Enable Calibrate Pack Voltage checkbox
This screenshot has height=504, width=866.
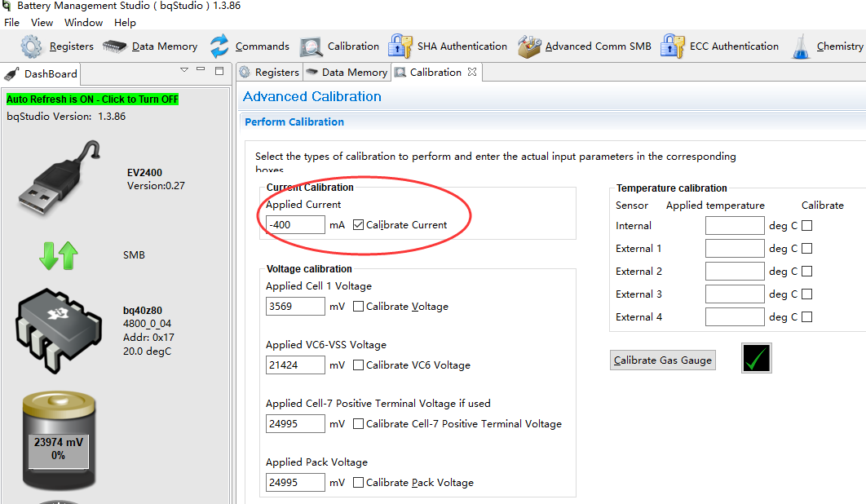[x=359, y=483]
